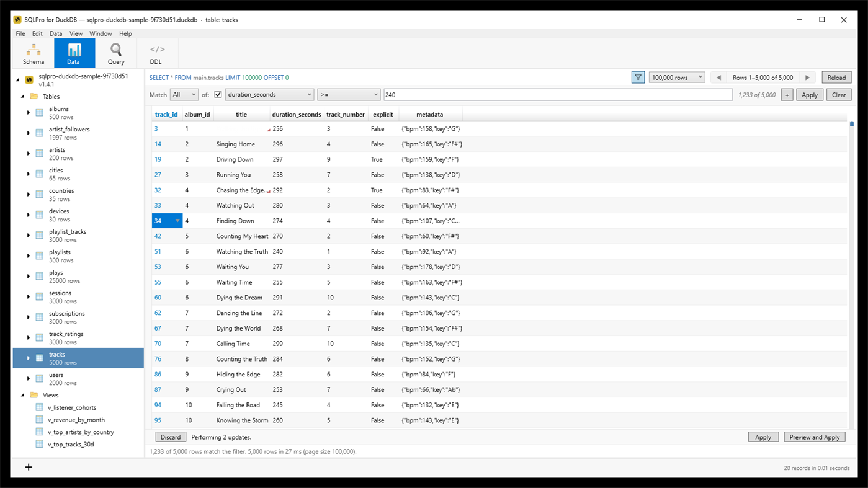Click the title cell "Singing Home"
Image resolution: width=868 pixels, height=488 pixels.
236,144
